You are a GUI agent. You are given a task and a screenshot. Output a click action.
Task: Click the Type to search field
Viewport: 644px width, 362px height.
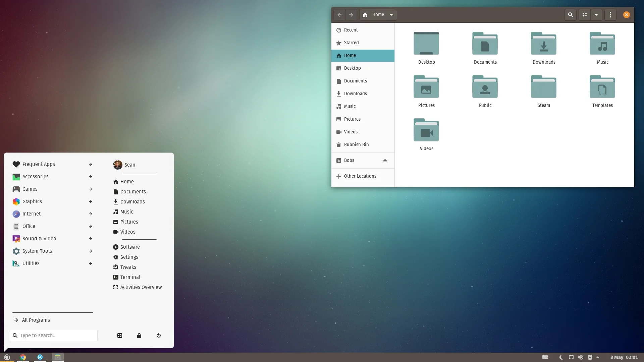pyautogui.click(x=53, y=336)
